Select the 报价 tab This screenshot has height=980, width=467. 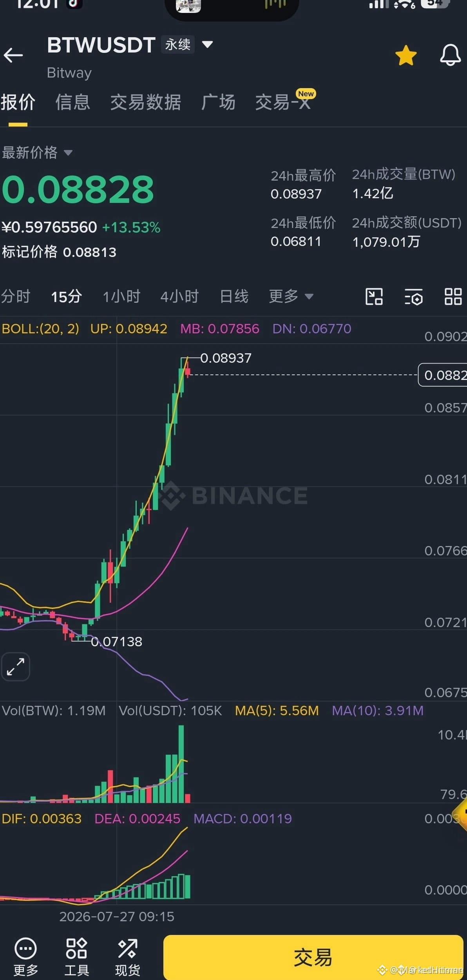click(x=18, y=102)
